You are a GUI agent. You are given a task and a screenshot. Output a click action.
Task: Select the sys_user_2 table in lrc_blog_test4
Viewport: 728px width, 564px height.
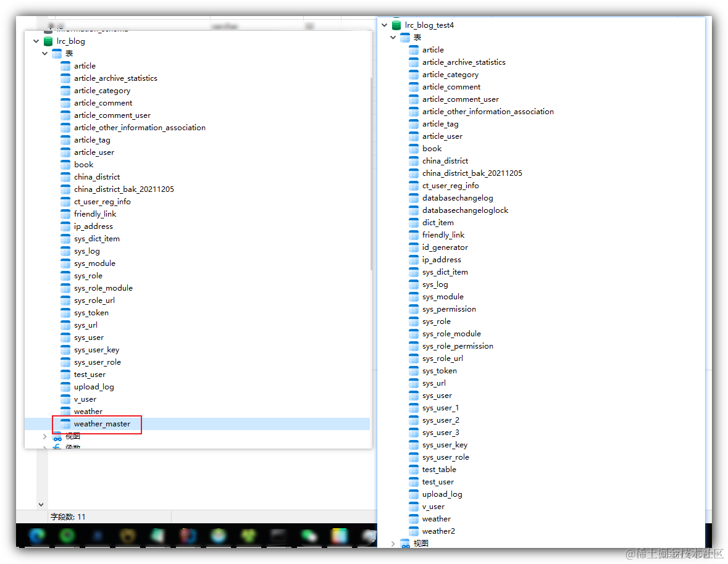click(441, 420)
